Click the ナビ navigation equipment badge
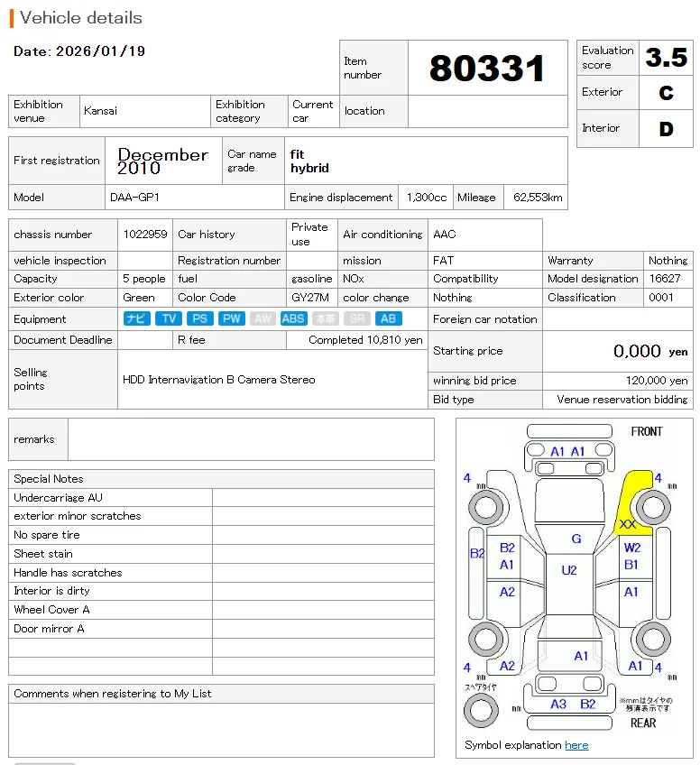This screenshot has width=700, height=765. (136, 318)
